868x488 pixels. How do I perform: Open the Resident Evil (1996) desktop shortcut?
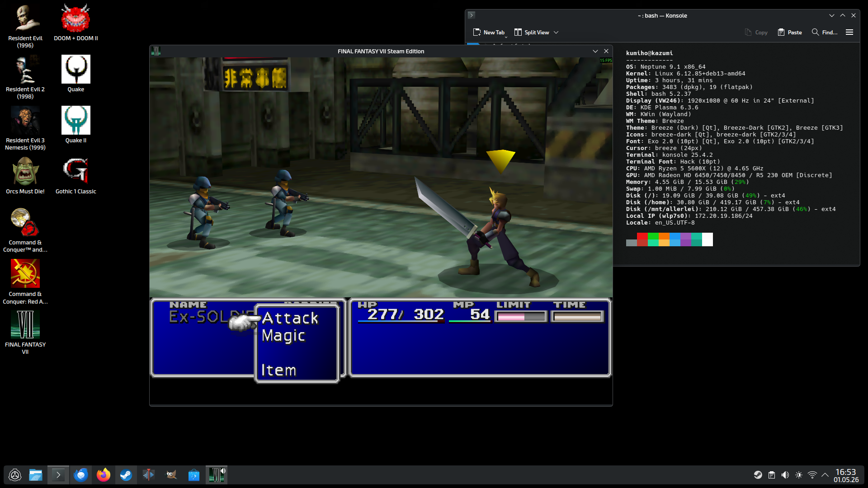point(25,26)
